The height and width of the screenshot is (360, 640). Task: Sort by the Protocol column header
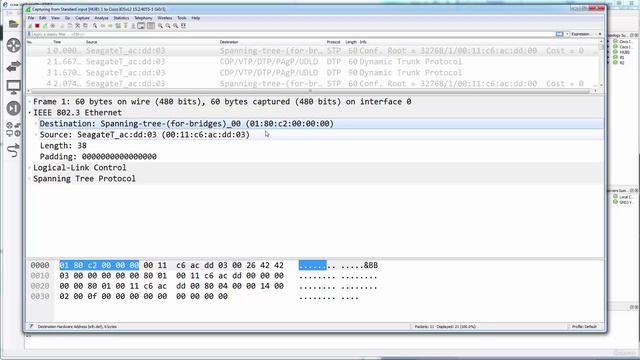[x=333, y=42]
